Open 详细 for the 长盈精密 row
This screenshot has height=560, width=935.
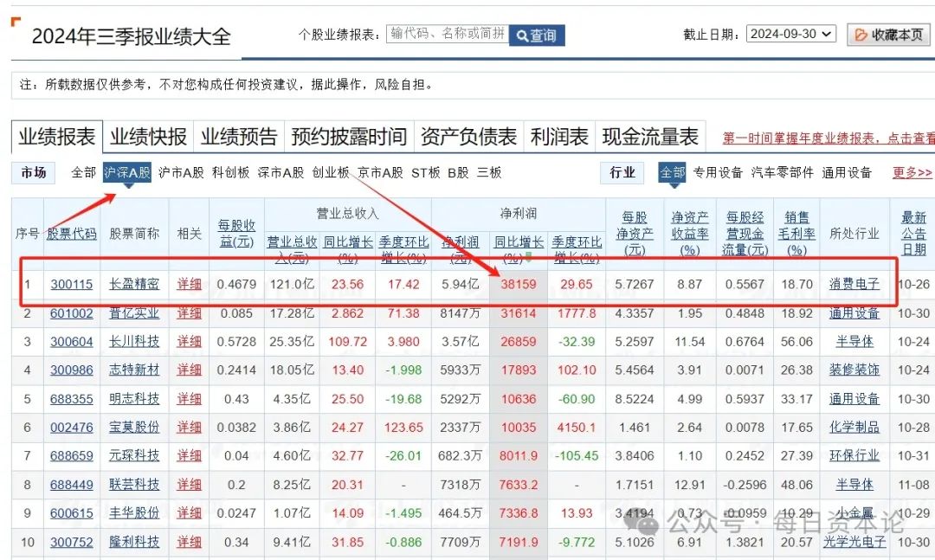pyautogui.click(x=189, y=285)
